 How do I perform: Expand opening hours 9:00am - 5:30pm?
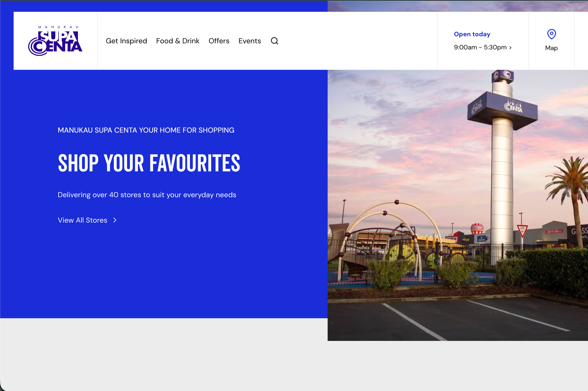483,47
